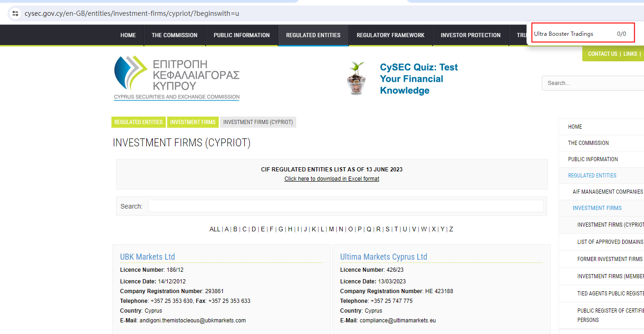The width and height of the screenshot is (644, 334).
Task: Select AIF MANAGEMENT COMPANIES in sidebar
Action: (x=608, y=192)
